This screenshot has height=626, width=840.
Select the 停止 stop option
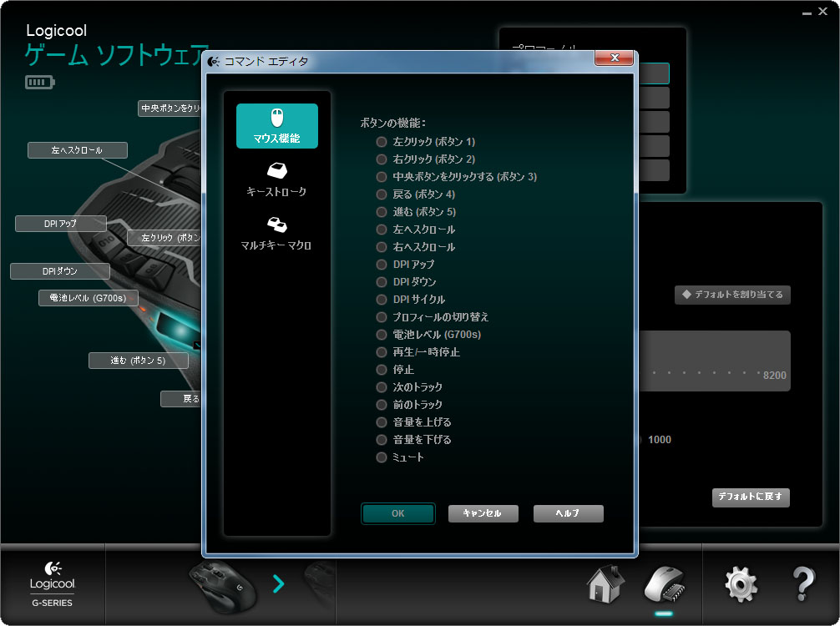382,370
